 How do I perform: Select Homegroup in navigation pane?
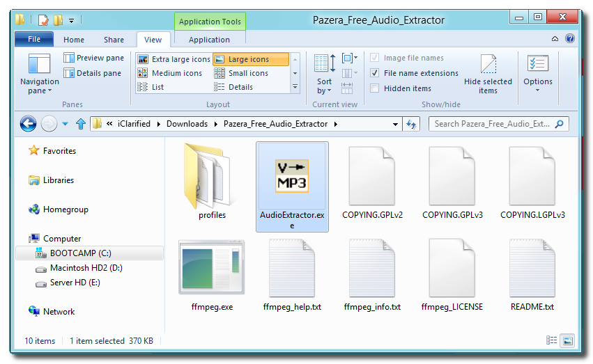[59, 209]
